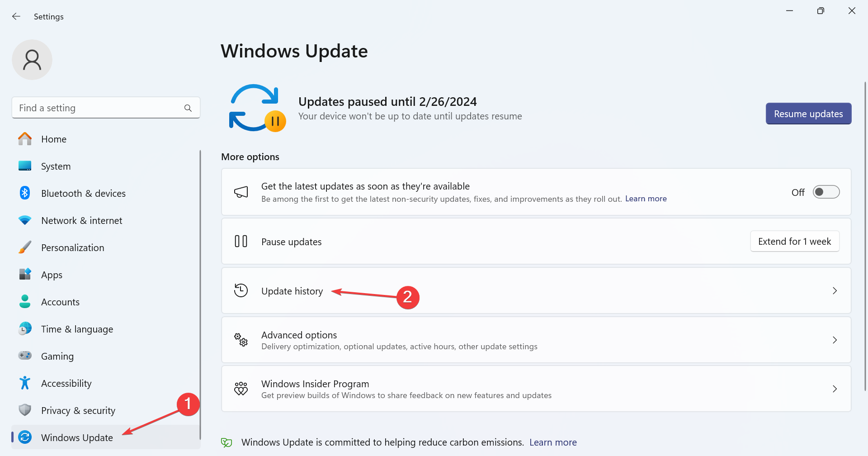The height and width of the screenshot is (456, 868).
Task: Click the Resume updates button
Action: [x=808, y=114]
